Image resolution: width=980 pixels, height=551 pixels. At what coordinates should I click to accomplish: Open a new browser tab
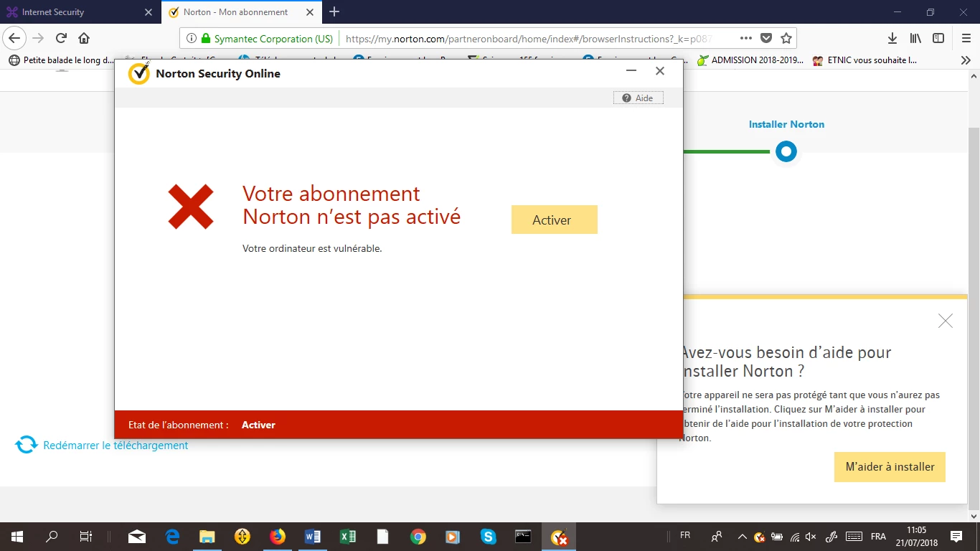334,11
